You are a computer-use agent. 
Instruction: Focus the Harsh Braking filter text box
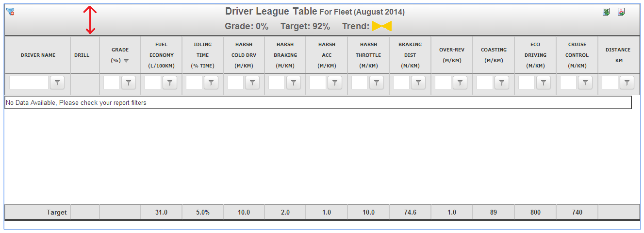277,83
